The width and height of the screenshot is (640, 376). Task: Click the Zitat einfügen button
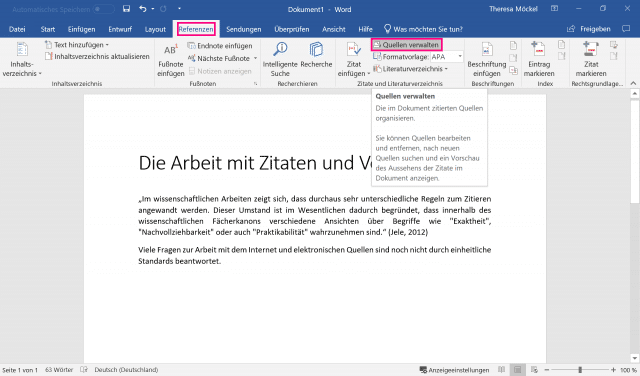click(353, 60)
